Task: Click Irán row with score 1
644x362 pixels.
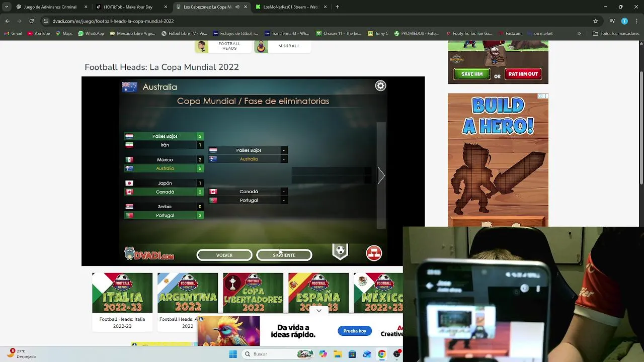Action: pos(164,145)
